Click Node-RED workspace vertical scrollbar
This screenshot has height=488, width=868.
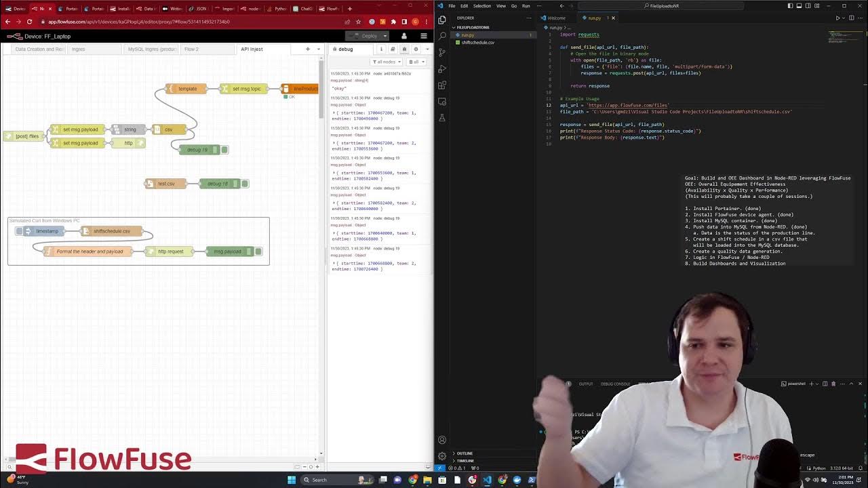point(322,88)
